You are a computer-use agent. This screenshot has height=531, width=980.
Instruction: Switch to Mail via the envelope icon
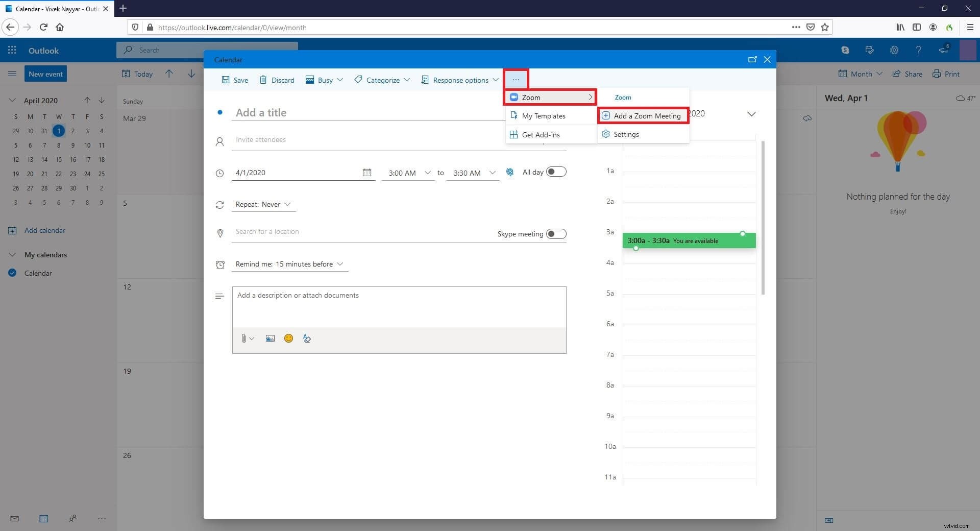pos(14,518)
